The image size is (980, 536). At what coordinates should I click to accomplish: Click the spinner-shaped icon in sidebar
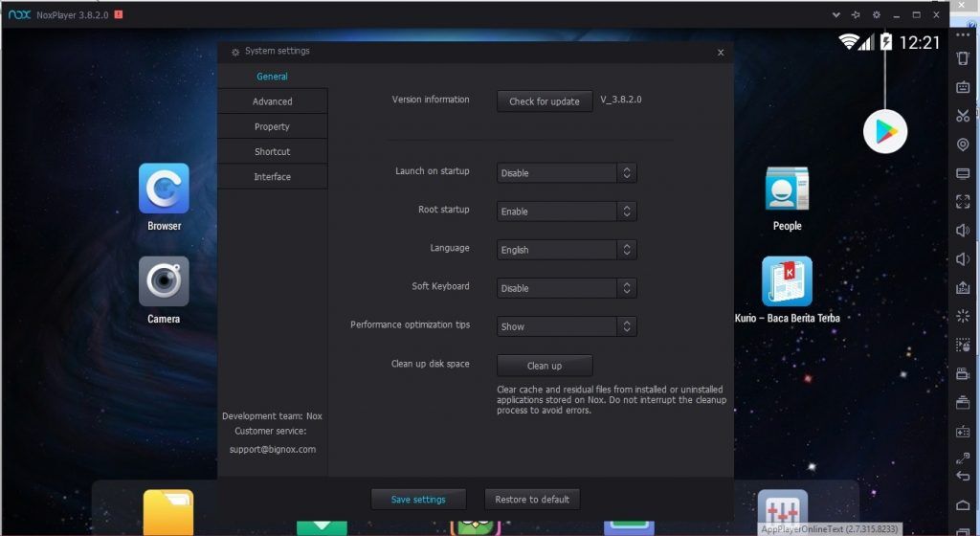pyautogui.click(x=963, y=316)
